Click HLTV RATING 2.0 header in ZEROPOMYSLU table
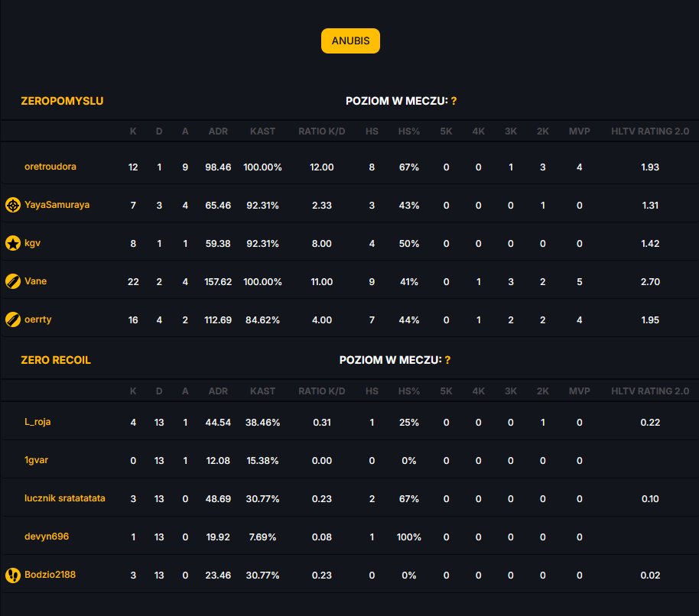The width and height of the screenshot is (699, 616). click(x=650, y=131)
